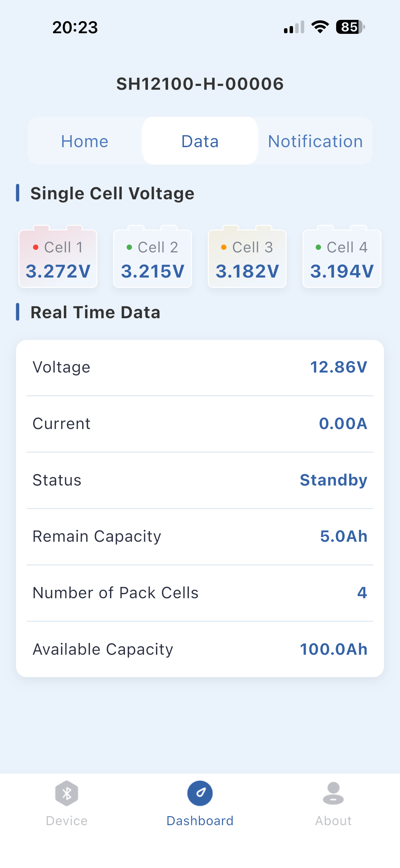
Task: Tap the Remain Capacity 5.0Ah value
Action: tap(344, 536)
